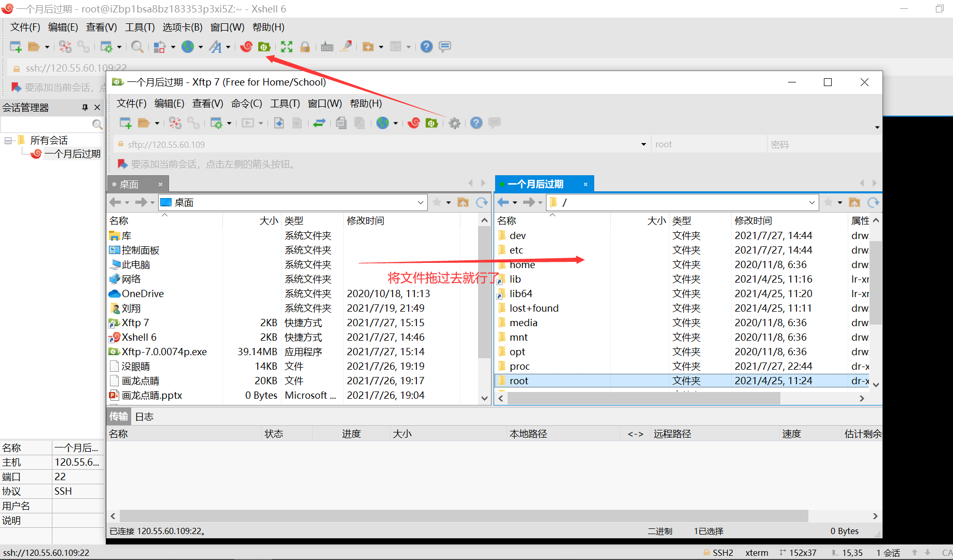Open the Xshell font dropdown arrow
The height and width of the screenshot is (560, 953).
point(228,47)
